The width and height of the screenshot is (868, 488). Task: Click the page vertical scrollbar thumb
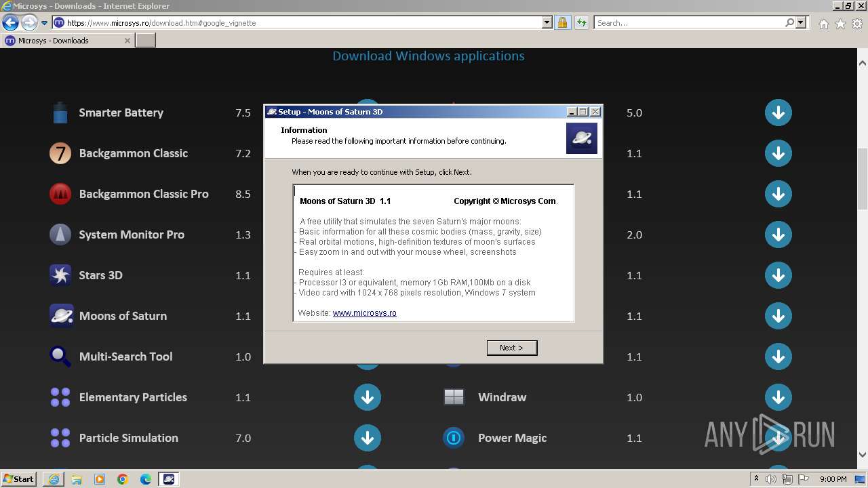coord(863,180)
